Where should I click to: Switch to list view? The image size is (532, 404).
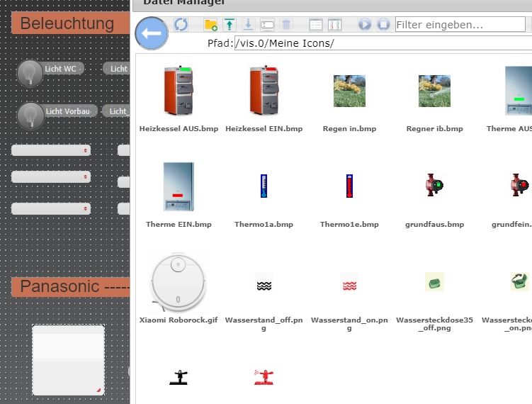tap(315, 25)
